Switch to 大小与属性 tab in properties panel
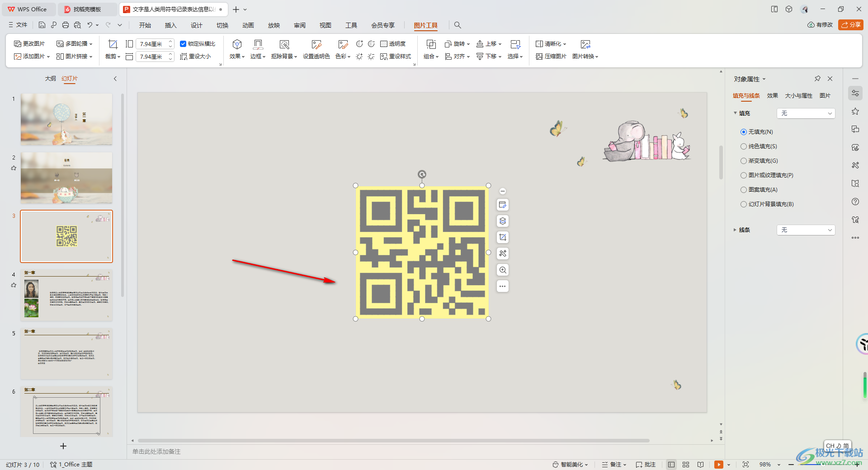The image size is (868, 470). pos(798,96)
